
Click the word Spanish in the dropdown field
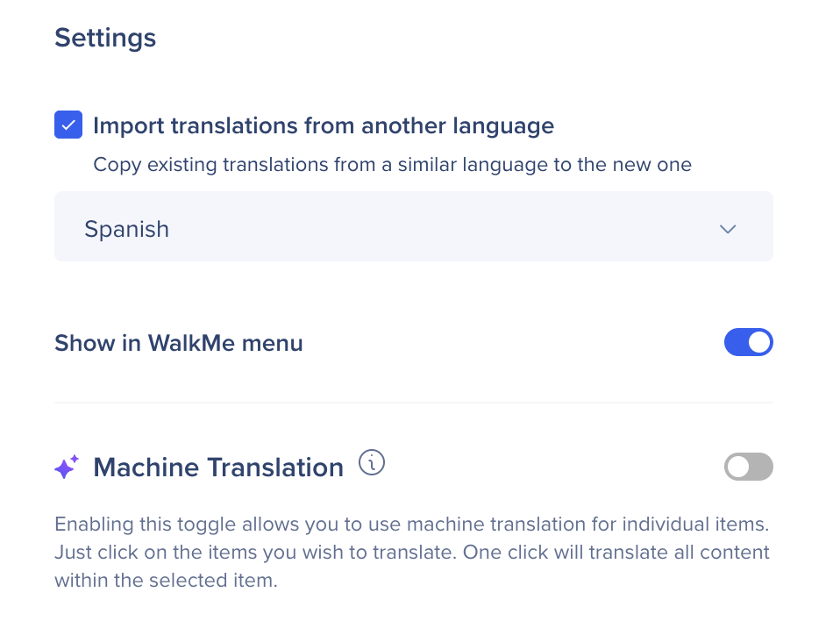[x=126, y=229]
